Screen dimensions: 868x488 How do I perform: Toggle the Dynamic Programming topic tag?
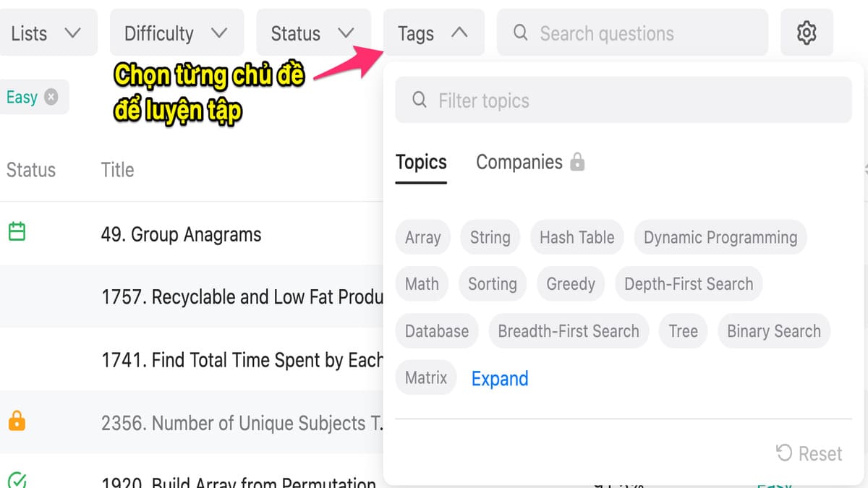pos(720,237)
